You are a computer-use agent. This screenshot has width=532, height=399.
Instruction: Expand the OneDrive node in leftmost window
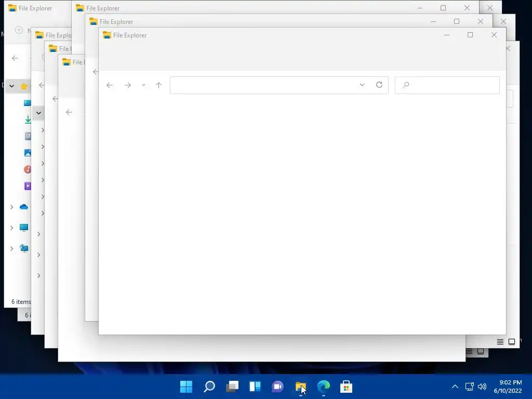(11, 207)
